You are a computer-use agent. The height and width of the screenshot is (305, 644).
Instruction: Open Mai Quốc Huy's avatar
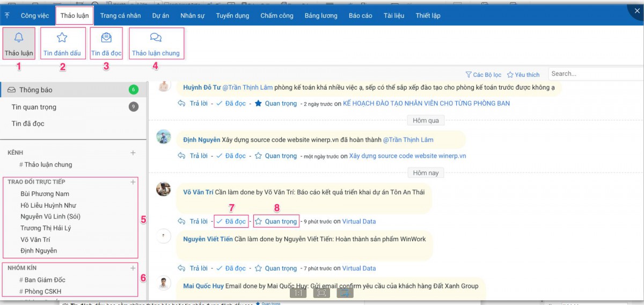pyautogui.click(x=164, y=283)
